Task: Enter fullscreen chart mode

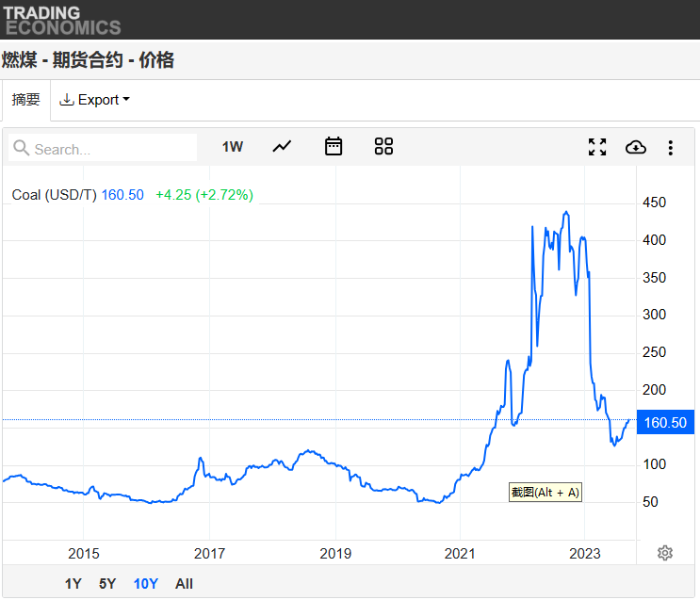Action: [597, 147]
